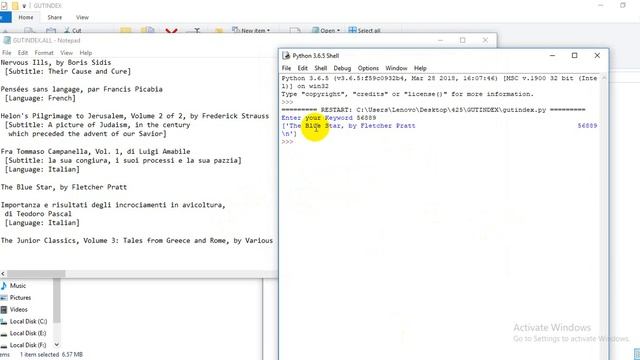This screenshot has height=360, width=640.
Task: Click Cut in the Explorer ribbon
Action: (73, 30)
